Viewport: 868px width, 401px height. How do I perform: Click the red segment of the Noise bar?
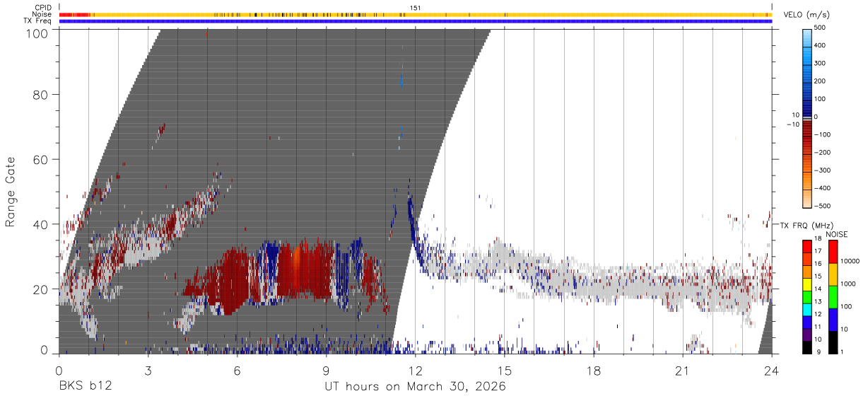point(74,14)
